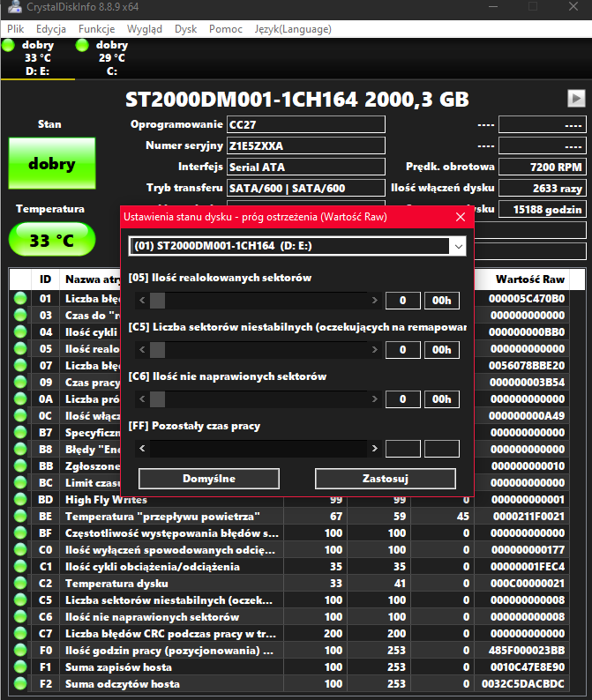Click right arrow of reallocated sectors slider
The height and width of the screenshot is (700, 592).
(x=374, y=301)
